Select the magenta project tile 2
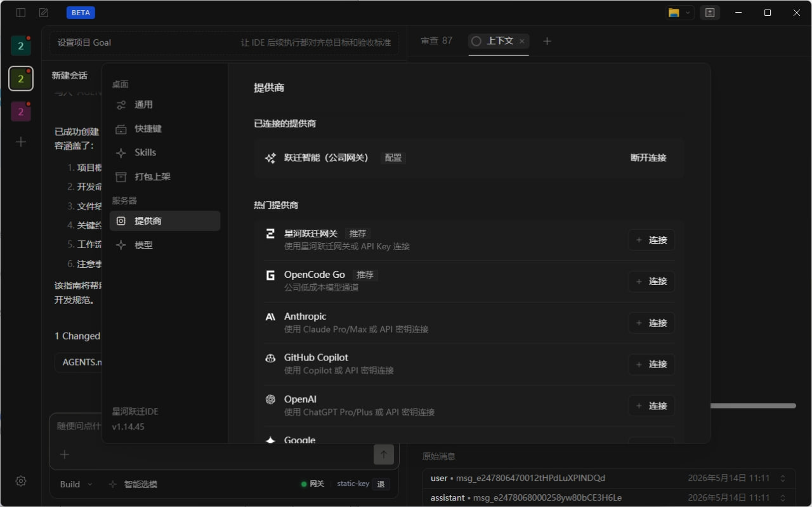The width and height of the screenshot is (812, 507). pos(21,112)
